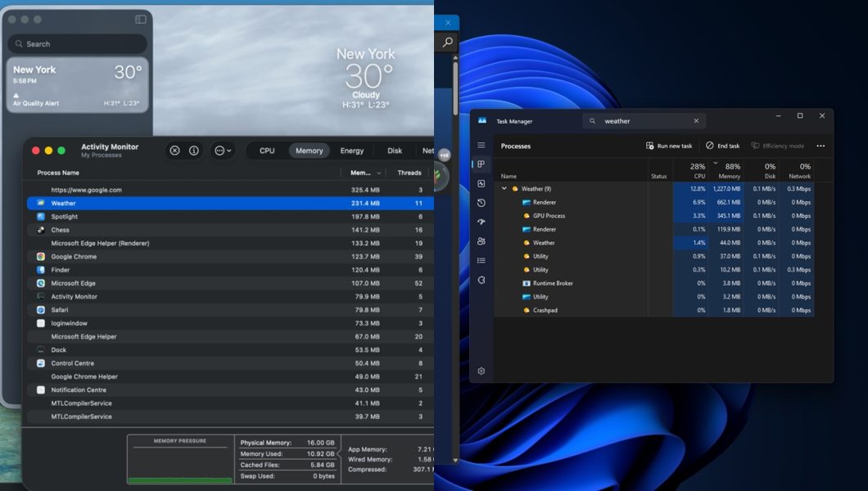This screenshot has width=868, height=491.
Task: Click the Memory Pressure graph
Action: click(x=180, y=460)
